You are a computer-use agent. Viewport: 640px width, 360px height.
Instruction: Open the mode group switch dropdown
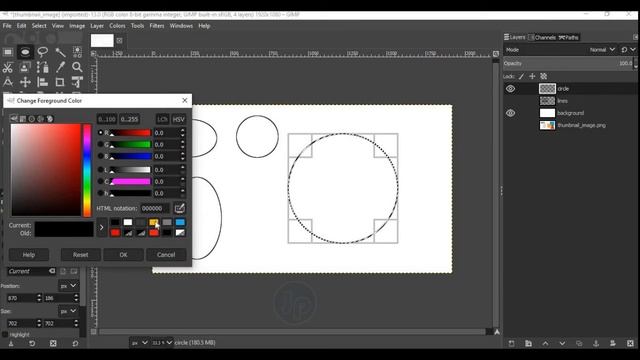(x=628, y=50)
